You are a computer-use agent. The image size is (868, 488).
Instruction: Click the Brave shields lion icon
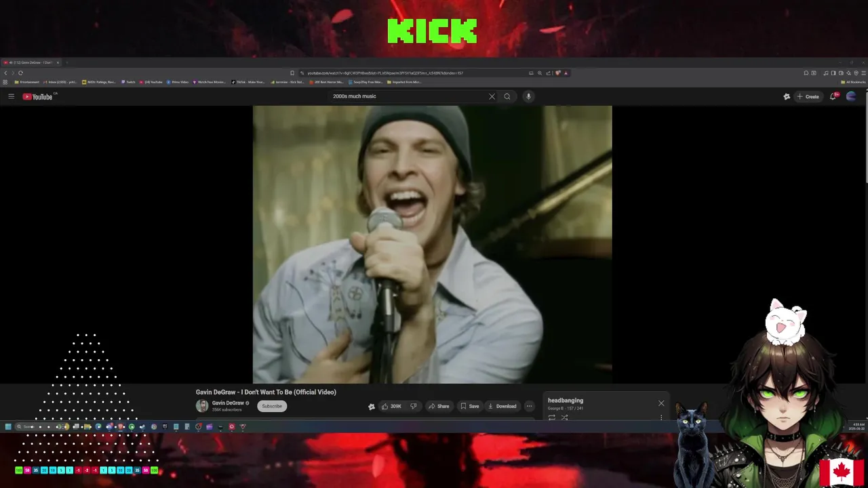(x=558, y=73)
